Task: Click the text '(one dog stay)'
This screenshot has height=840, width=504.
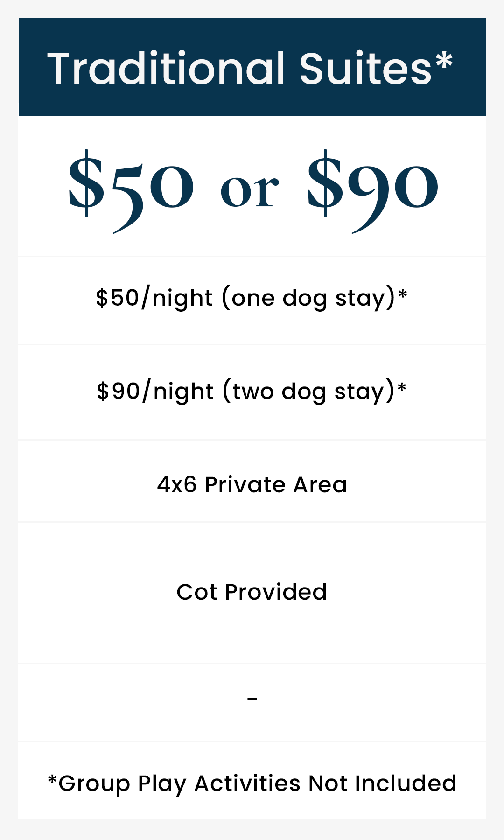Action: pyautogui.click(x=309, y=298)
